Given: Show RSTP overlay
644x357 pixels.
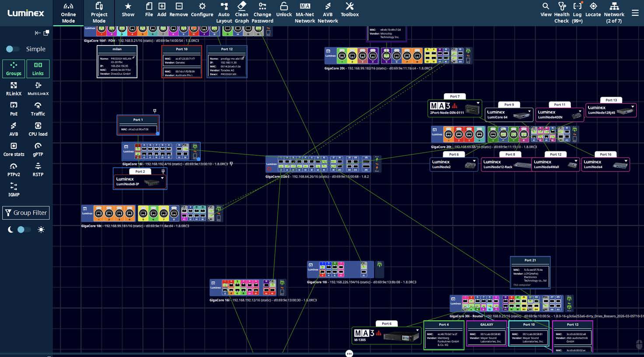Looking at the screenshot, I should point(38,169).
